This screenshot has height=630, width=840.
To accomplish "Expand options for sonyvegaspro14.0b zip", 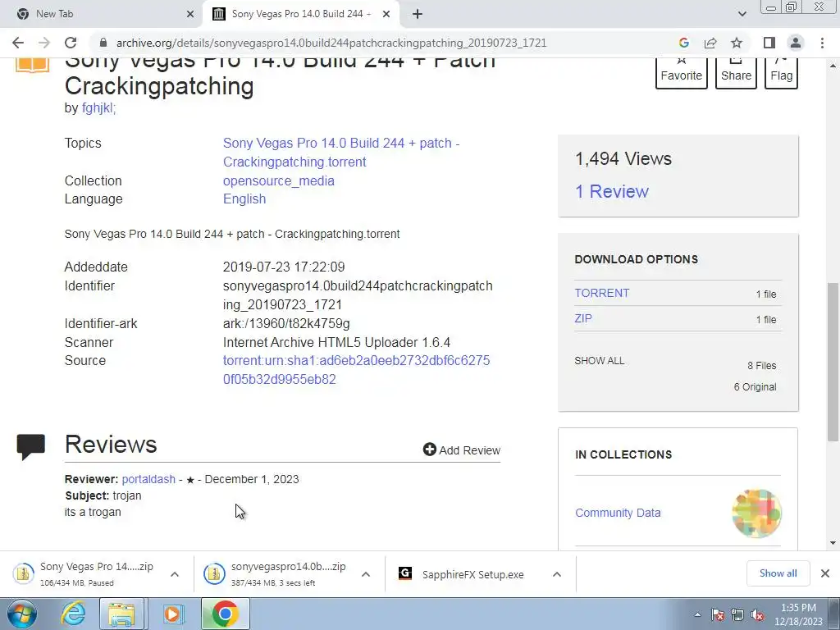I will (x=365, y=574).
